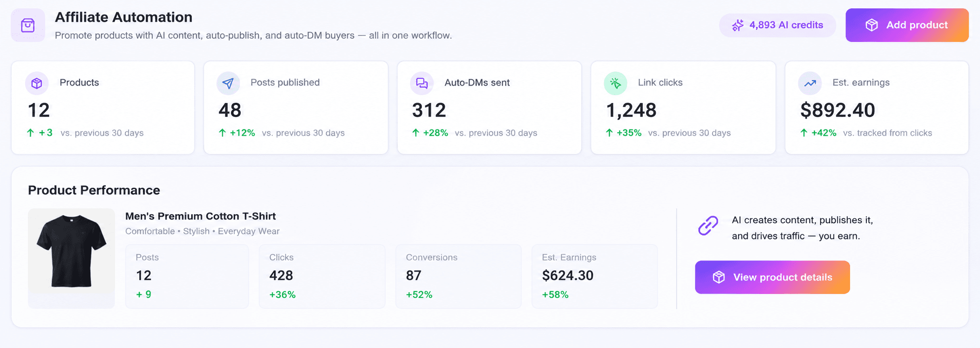Click the green up arrow beside +12%
The height and width of the screenshot is (348, 980).
point(222,133)
